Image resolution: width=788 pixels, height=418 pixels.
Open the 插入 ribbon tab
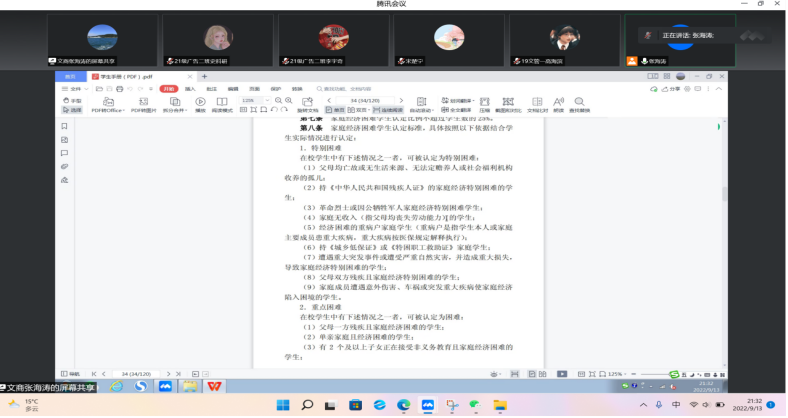(190, 88)
